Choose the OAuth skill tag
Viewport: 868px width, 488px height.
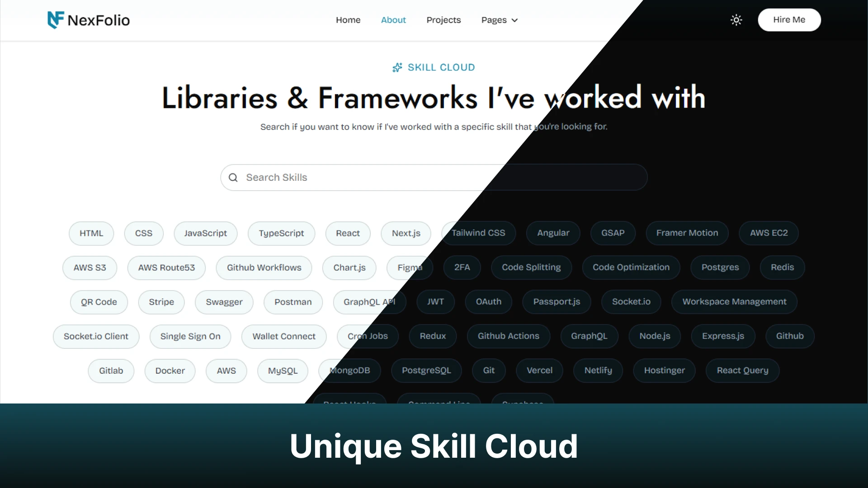click(489, 301)
